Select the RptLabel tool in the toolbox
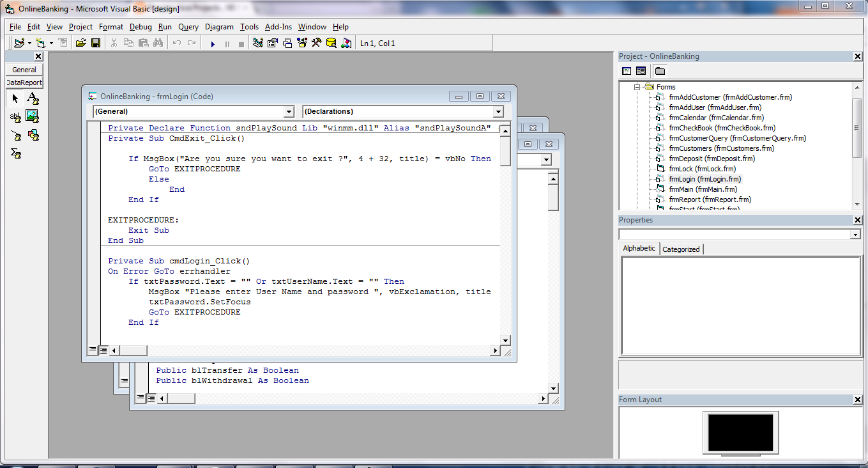868x468 pixels. point(33,98)
